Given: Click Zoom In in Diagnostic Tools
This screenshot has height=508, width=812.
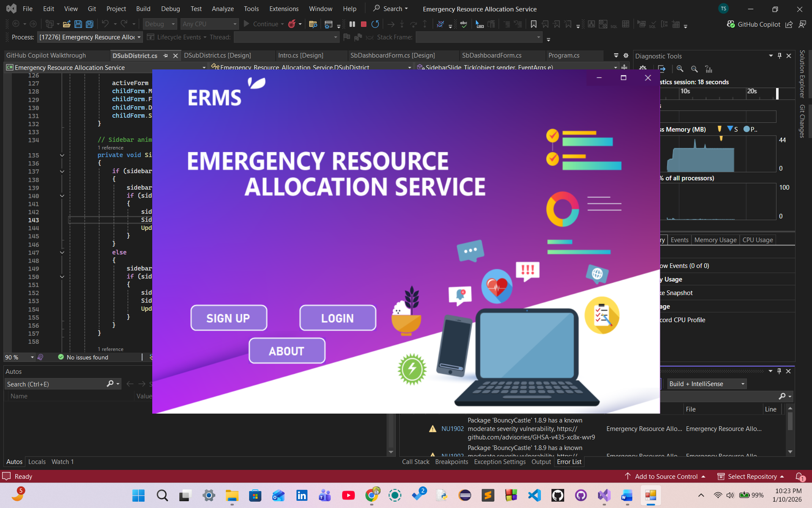Looking at the screenshot, I should pyautogui.click(x=680, y=69).
